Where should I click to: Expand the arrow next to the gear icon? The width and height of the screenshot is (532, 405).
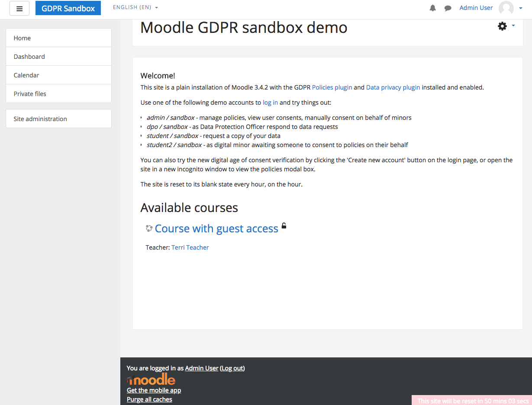point(513,26)
